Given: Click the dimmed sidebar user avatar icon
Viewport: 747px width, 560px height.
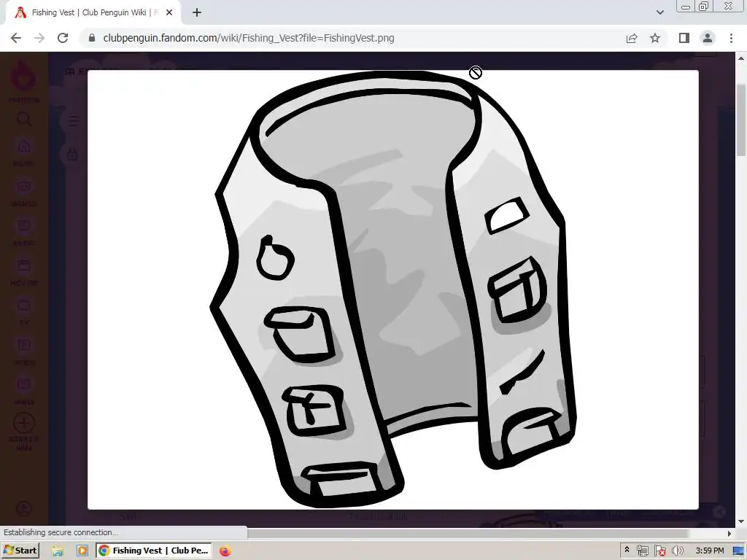Looking at the screenshot, I should click(x=24, y=508).
